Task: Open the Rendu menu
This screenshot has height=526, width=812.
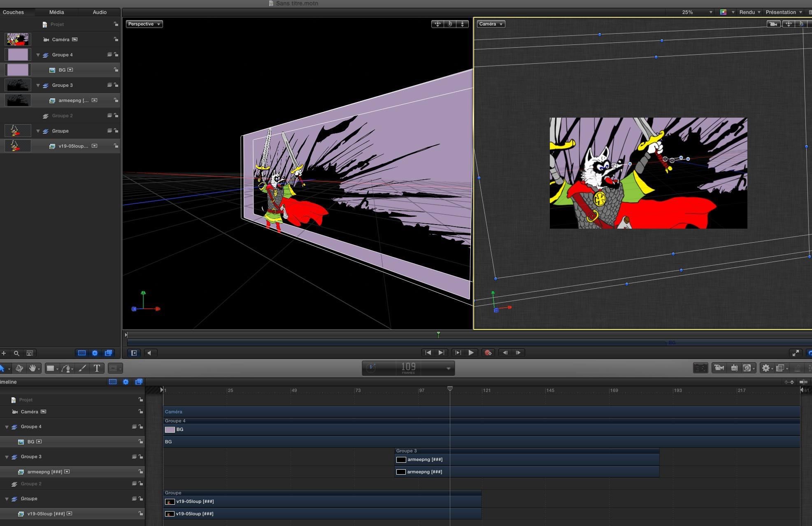Action: point(749,12)
